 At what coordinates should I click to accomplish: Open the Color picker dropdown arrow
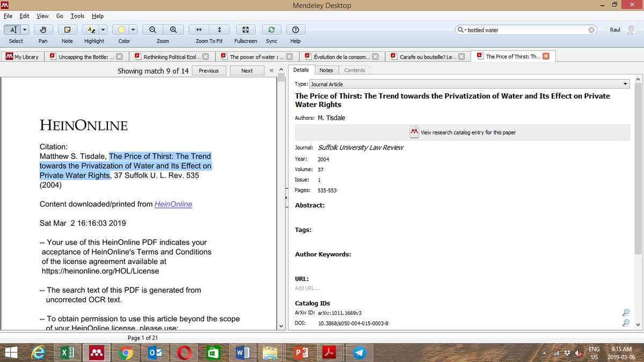coord(134,30)
